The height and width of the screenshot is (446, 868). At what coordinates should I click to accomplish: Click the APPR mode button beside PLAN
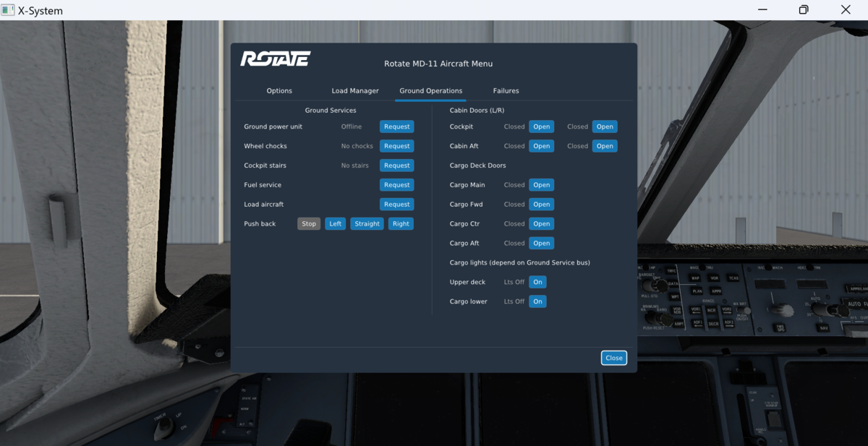tap(716, 291)
